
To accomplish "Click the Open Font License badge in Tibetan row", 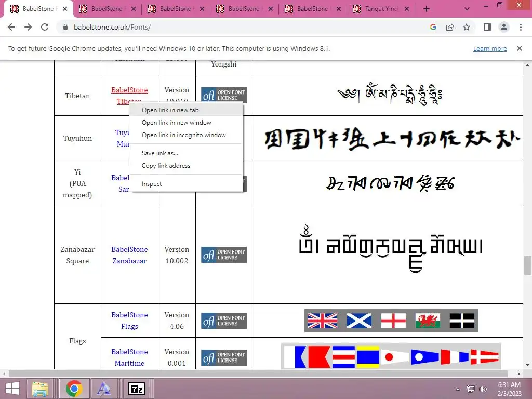I will click(224, 96).
